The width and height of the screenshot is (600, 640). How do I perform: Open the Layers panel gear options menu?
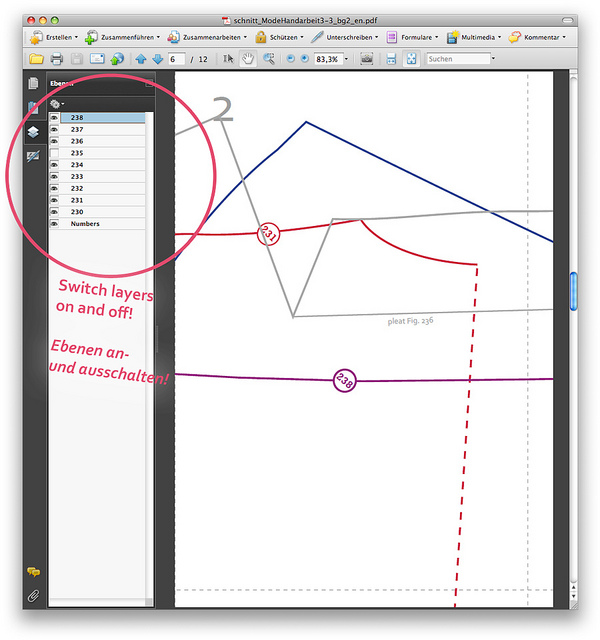coord(57,104)
